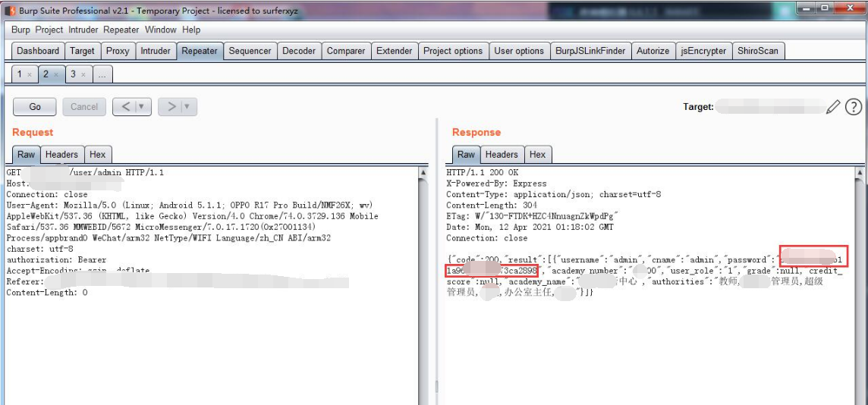
Task: Click the Date response header line
Action: (530, 227)
